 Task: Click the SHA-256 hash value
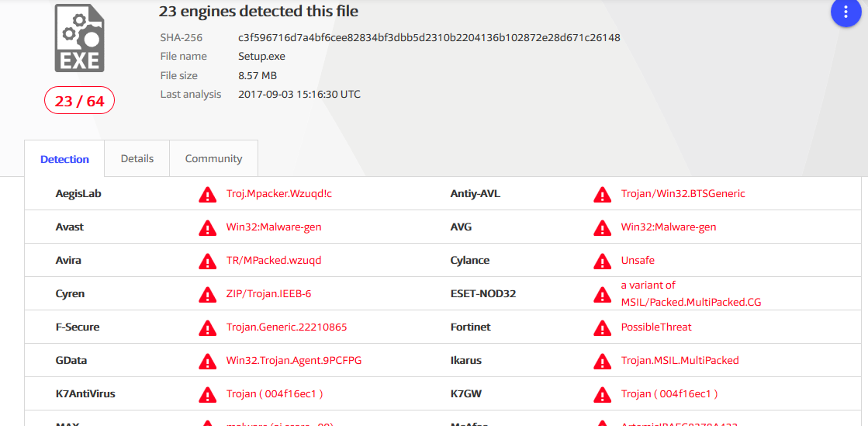429,38
